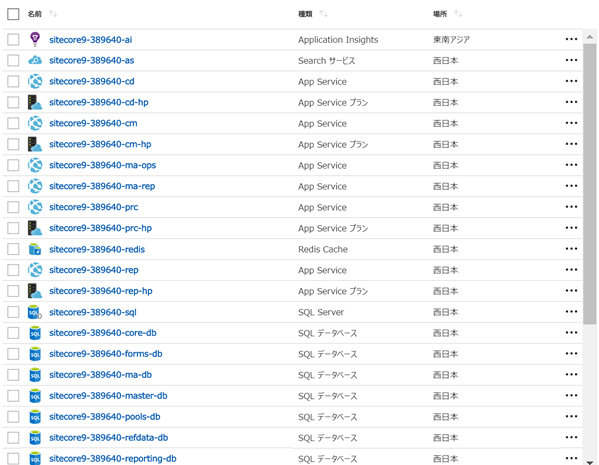This screenshot has height=465, width=599.
Task: Click the SQL database icon for sitecore9-389640-ma-db
Action: click(x=35, y=375)
